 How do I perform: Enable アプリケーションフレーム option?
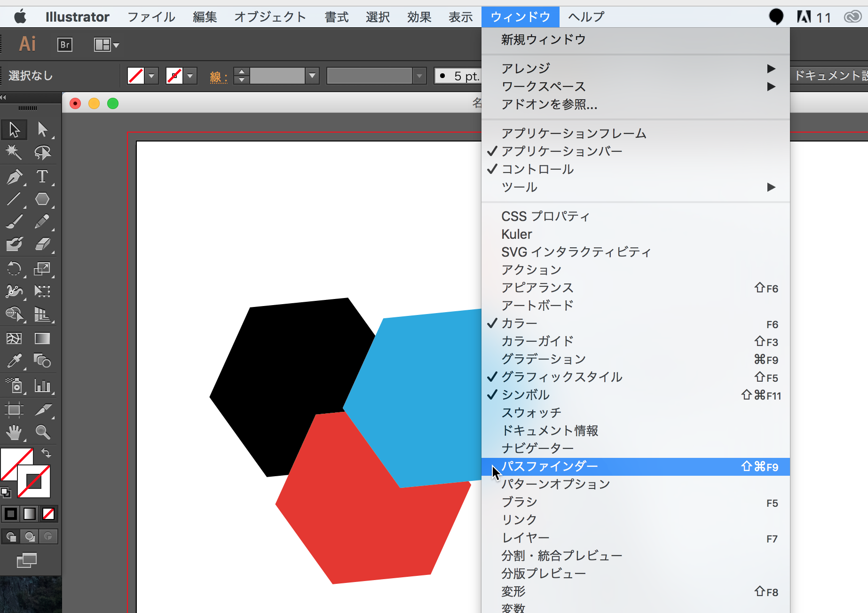coord(635,134)
